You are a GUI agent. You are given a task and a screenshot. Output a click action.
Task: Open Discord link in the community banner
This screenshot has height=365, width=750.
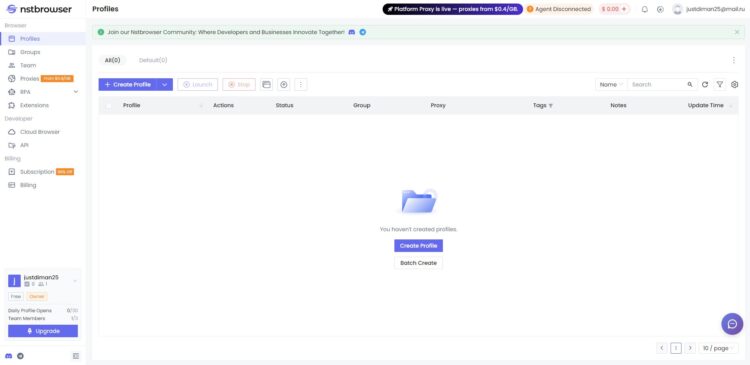(x=352, y=32)
